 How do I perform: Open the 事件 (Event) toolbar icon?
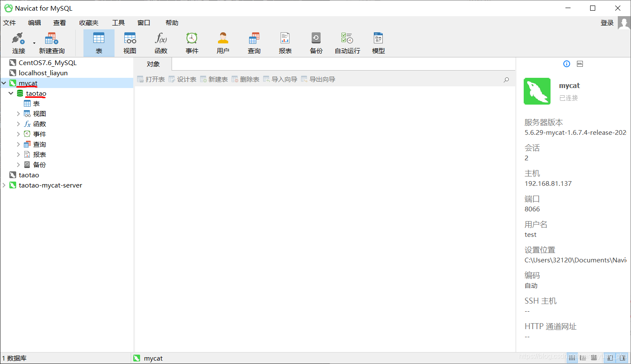tap(192, 43)
